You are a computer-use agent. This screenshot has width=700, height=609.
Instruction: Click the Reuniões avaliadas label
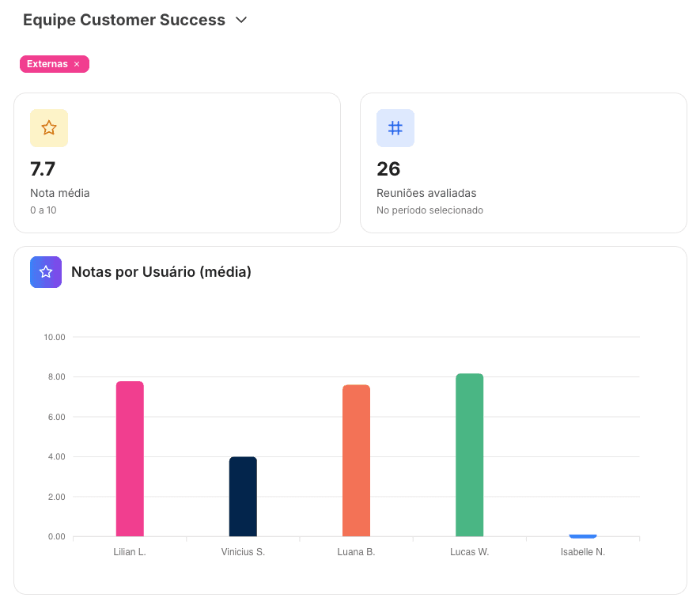430,193
